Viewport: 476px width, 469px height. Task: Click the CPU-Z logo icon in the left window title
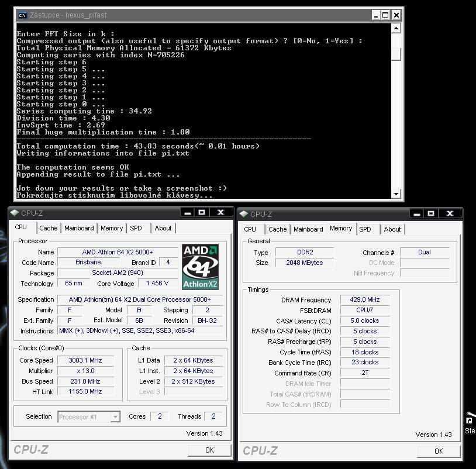14,213
